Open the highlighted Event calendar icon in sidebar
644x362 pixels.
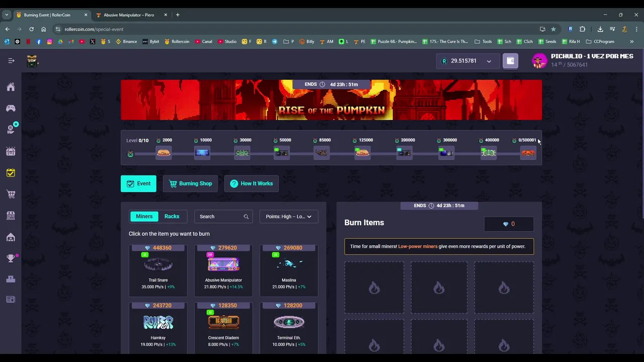tap(11, 173)
